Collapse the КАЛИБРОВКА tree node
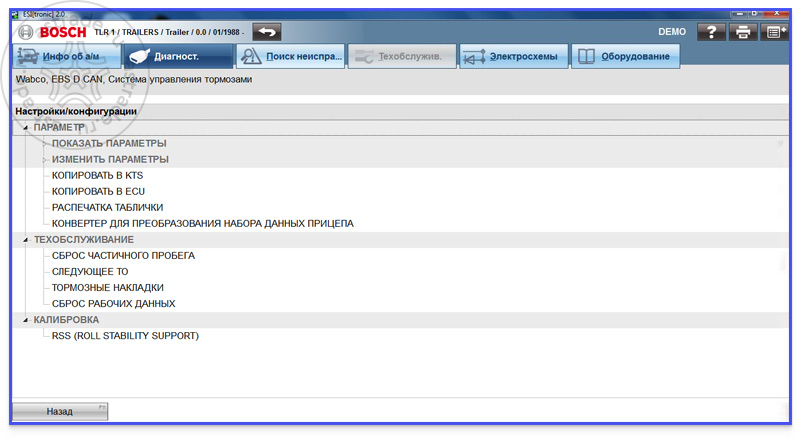Image resolution: width=799 pixels, height=437 pixels. (25, 320)
